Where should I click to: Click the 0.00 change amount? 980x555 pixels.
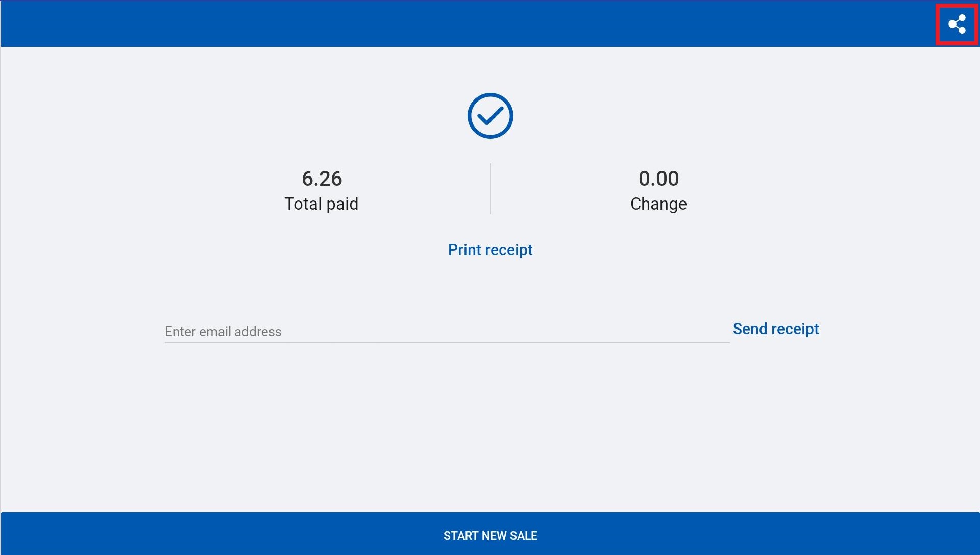(x=658, y=179)
